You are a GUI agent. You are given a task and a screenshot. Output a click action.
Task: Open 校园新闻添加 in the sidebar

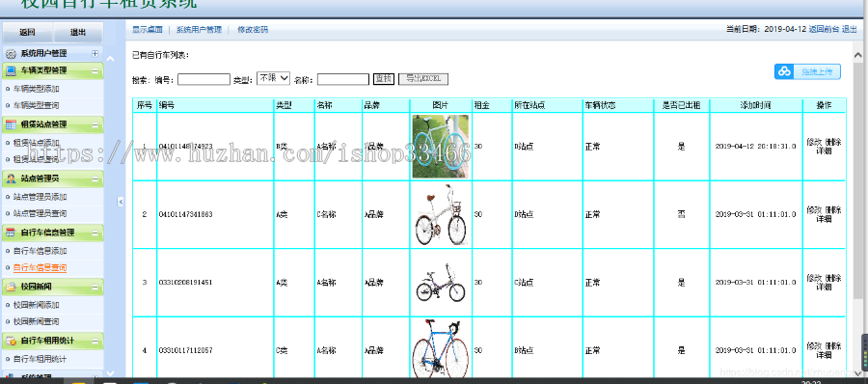point(36,305)
